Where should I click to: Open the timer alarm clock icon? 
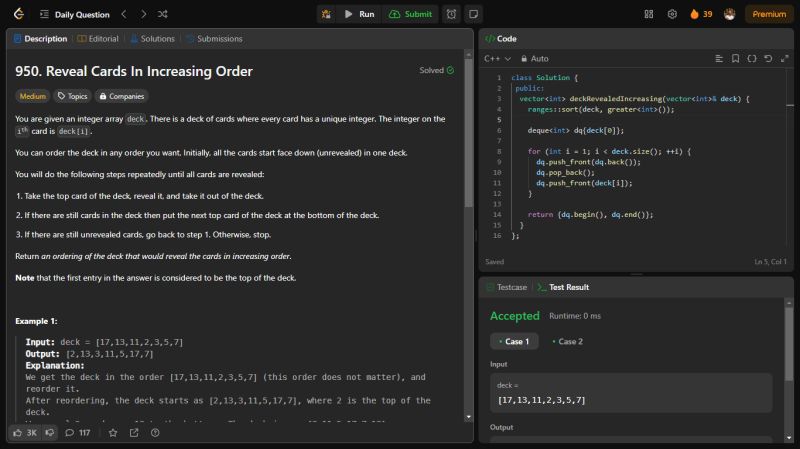click(452, 14)
